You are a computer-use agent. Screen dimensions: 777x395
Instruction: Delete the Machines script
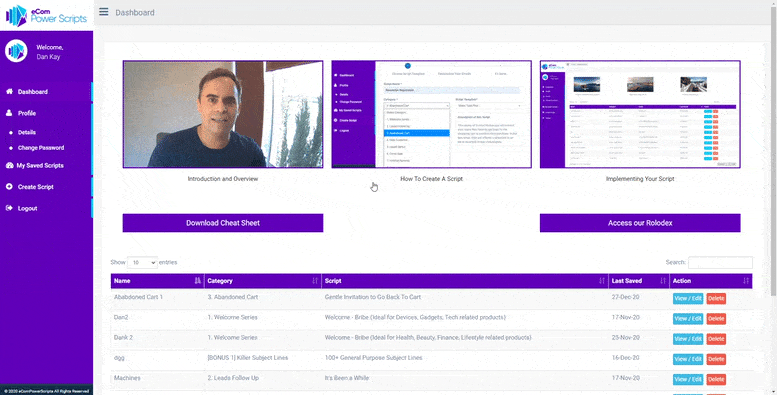point(716,379)
